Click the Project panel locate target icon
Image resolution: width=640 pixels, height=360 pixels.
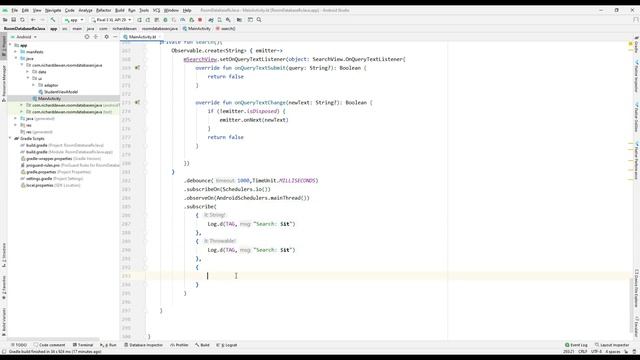click(x=87, y=37)
